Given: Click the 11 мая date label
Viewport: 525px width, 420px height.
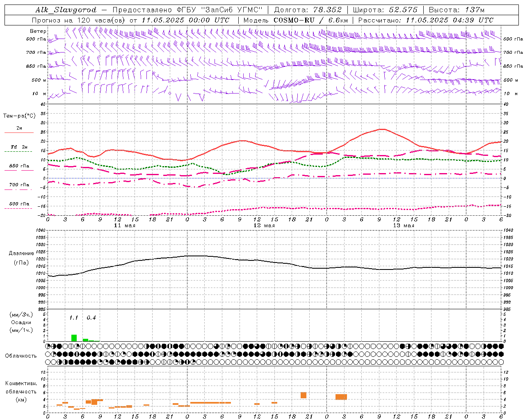Looking at the screenshot, I should pyautogui.click(x=124, y=226).
